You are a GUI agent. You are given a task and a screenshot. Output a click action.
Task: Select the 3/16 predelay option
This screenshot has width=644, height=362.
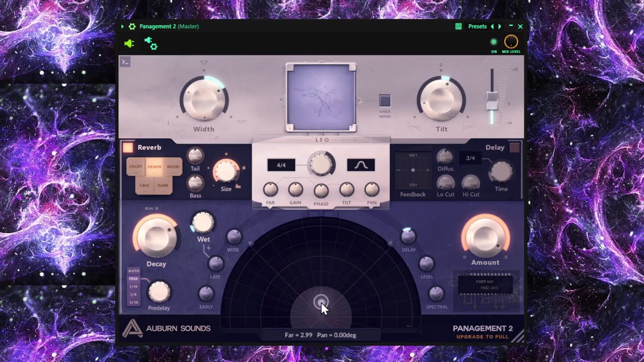134,302
